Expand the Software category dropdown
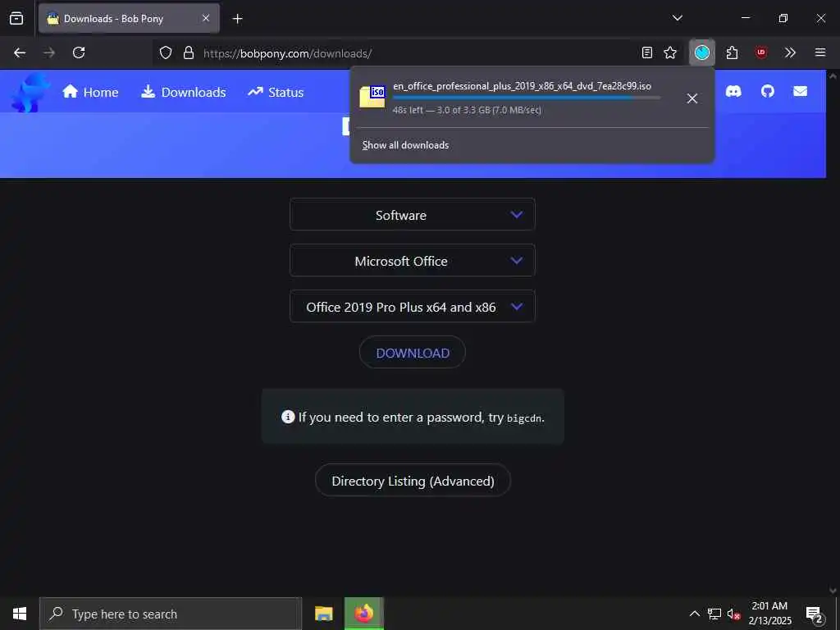This screenshot has height=630, width=840. [x=413, y=215]
